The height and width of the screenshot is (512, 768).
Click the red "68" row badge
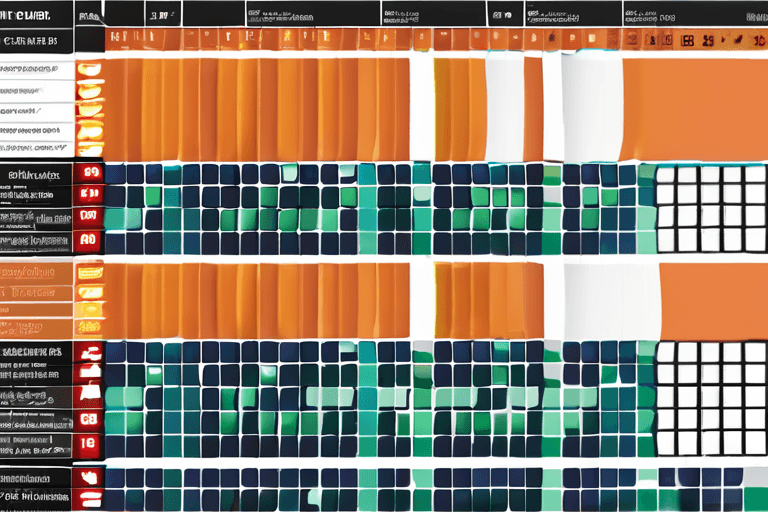click(x=89, y=420)
